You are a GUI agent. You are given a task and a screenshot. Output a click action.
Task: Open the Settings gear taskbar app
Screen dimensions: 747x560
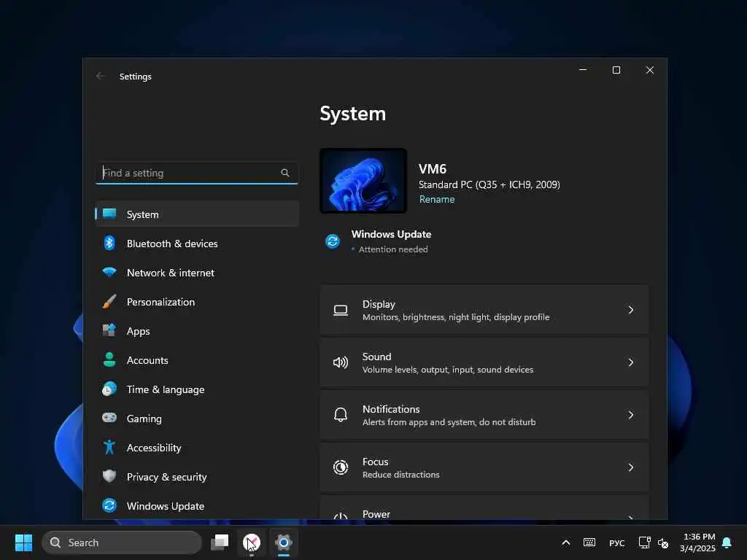tap(284, 542)
